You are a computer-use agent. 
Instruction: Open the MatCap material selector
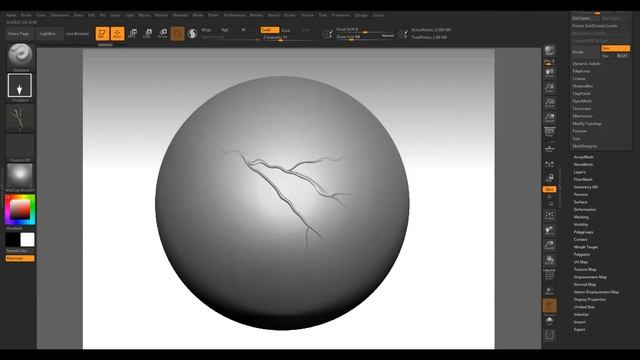coord(20,176)
